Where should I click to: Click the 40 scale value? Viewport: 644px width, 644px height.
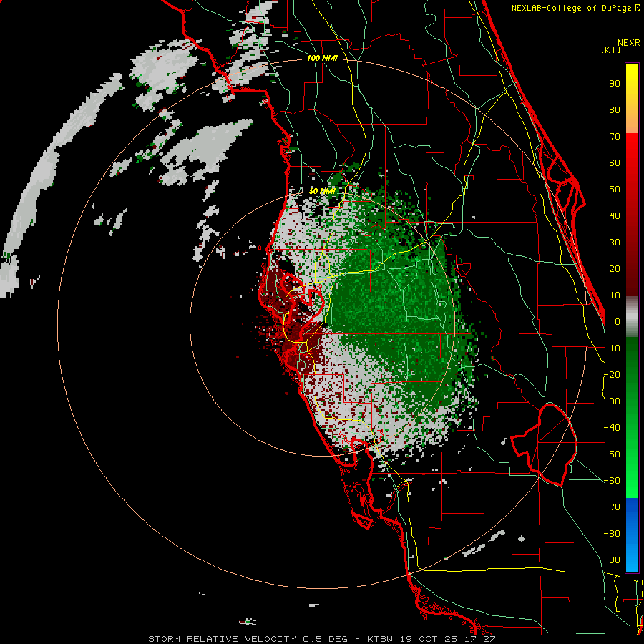pos(615,216)
